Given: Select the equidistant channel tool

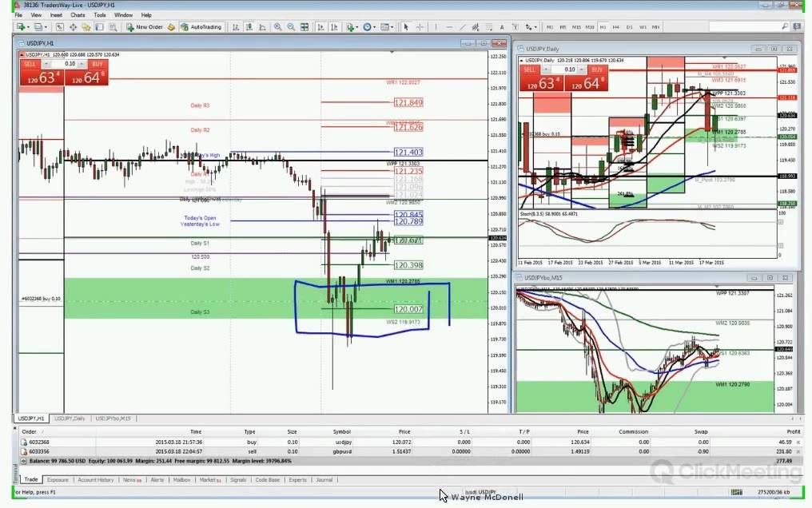Looking at the screenshot, I should (476, 27).
